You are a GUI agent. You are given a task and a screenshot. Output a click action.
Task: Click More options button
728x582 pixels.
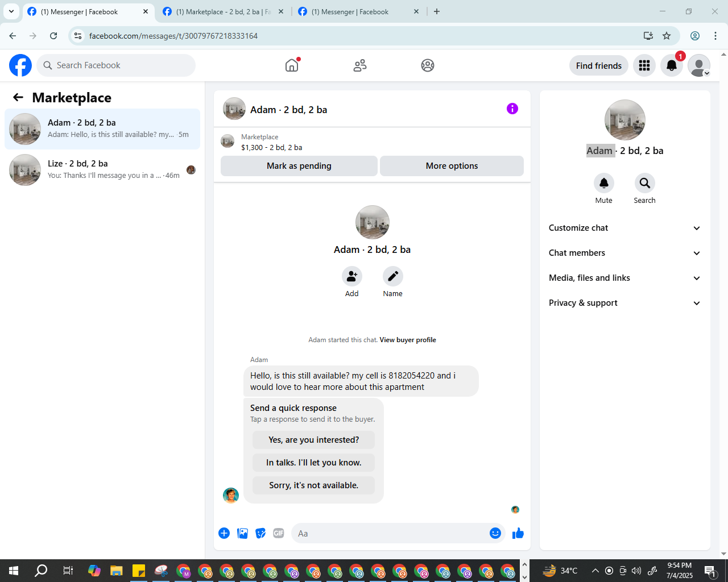(452, 166)
